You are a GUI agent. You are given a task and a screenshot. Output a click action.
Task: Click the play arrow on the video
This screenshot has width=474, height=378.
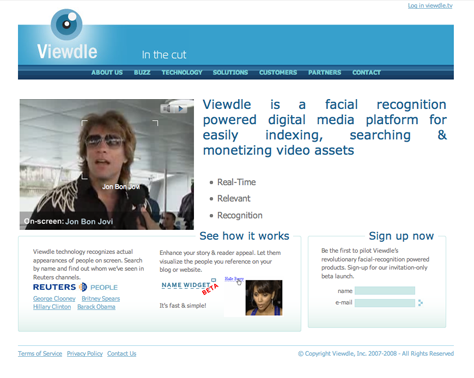click(x=181, y=109)
